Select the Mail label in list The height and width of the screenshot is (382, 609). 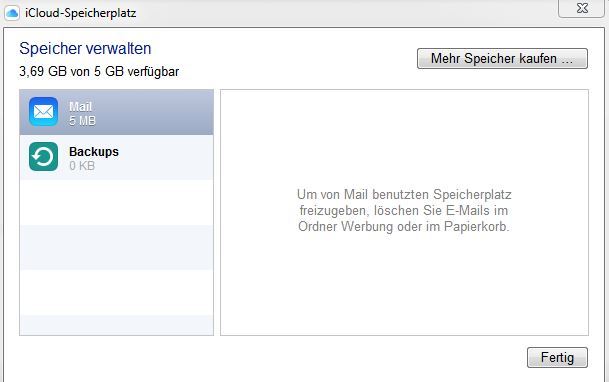tap(80, 106)
